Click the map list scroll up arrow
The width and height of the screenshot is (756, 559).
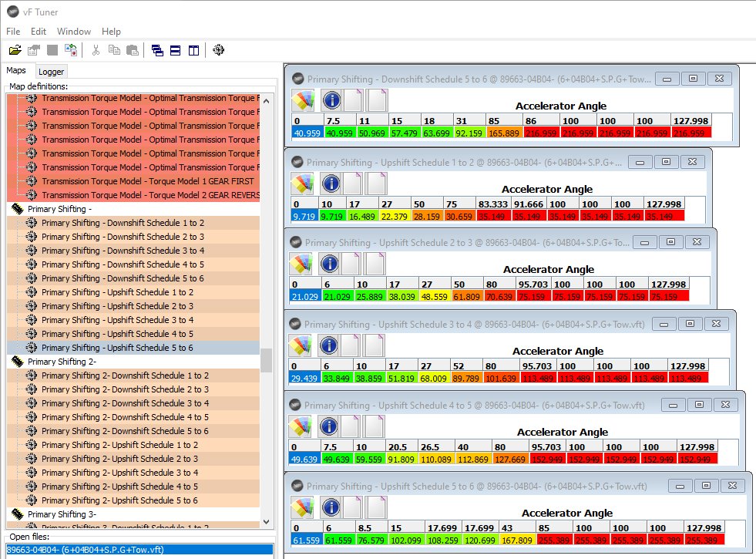[x=266, y=101]
